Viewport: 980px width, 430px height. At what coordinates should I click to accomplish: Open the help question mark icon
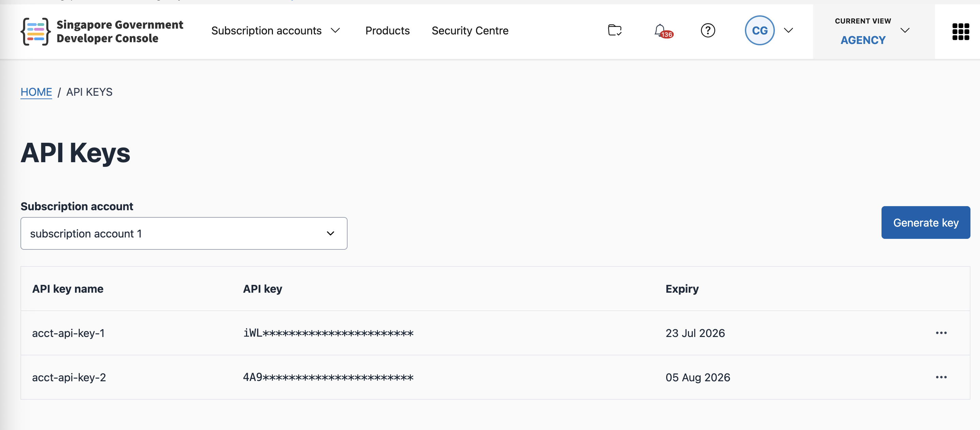(708, 30)
